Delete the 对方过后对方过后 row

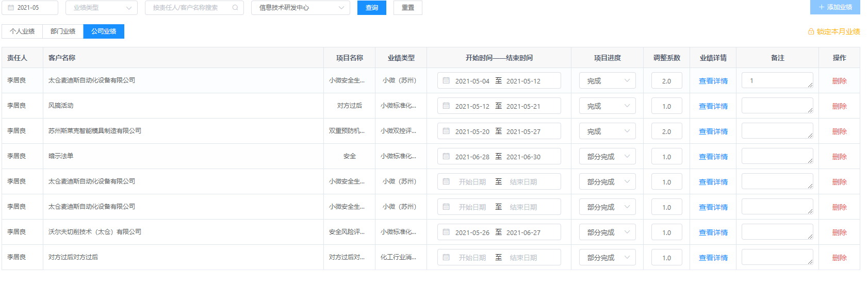(x=840, y=258)
